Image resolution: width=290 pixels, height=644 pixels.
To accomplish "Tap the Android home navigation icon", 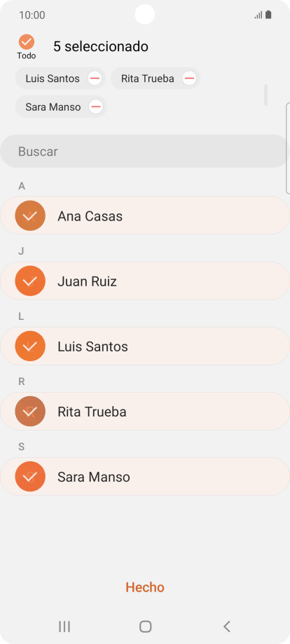I will click(x=146, y=626).
